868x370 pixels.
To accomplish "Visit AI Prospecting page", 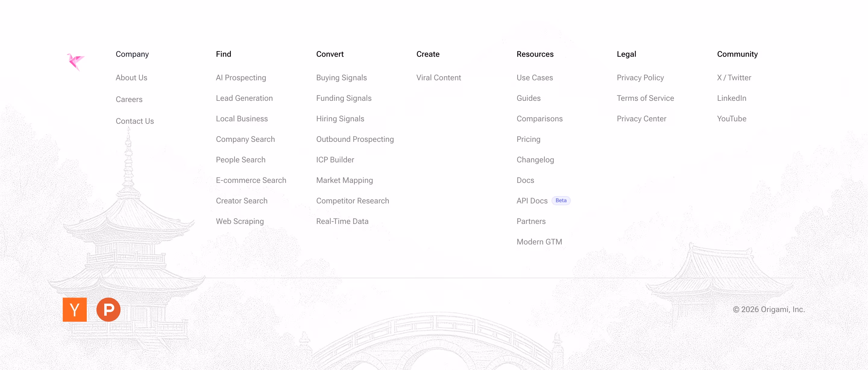I will [241, 78].
